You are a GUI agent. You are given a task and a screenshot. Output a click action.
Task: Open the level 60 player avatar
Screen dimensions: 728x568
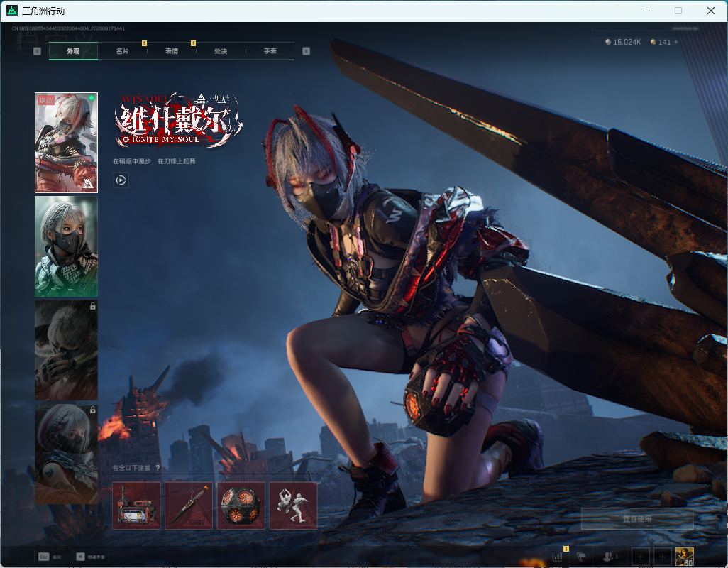[684, 557]
